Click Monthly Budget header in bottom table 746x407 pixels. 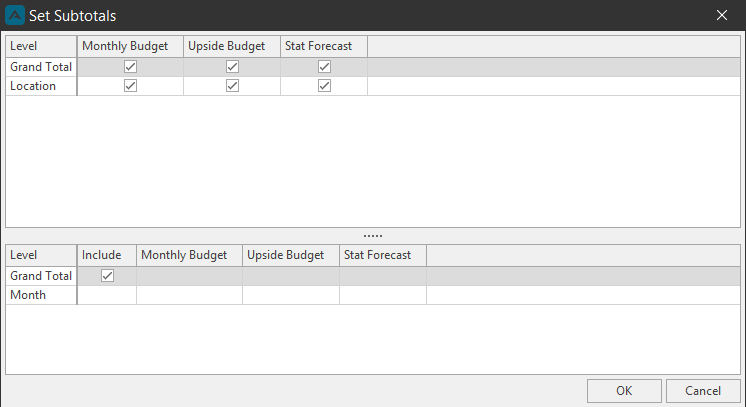click(x=189, y=255)
